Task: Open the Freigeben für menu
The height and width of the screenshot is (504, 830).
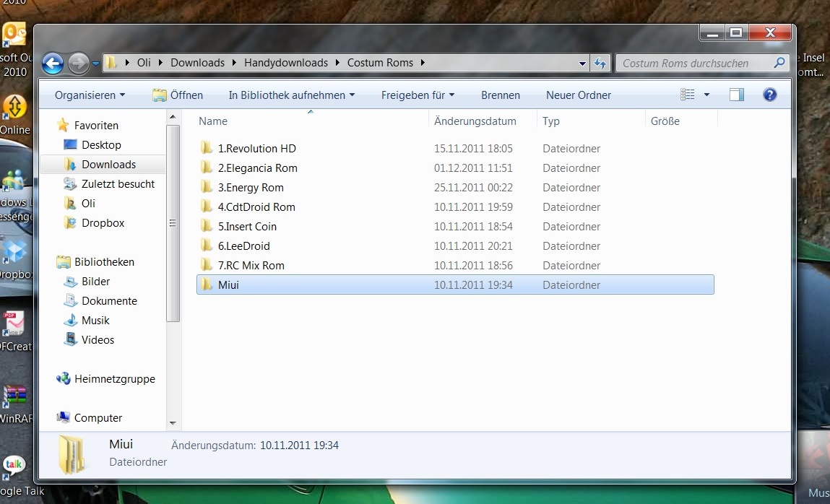Action: tap(418, 95)
